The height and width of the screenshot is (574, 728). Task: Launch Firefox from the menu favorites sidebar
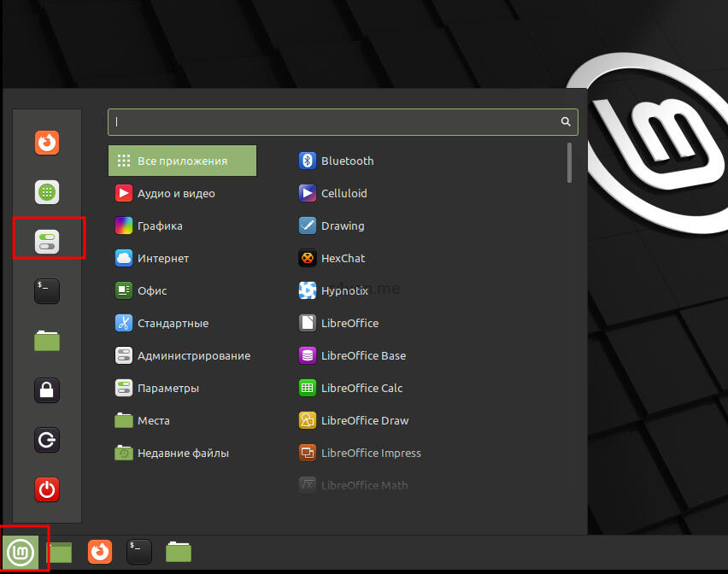(x=47, y=141)
